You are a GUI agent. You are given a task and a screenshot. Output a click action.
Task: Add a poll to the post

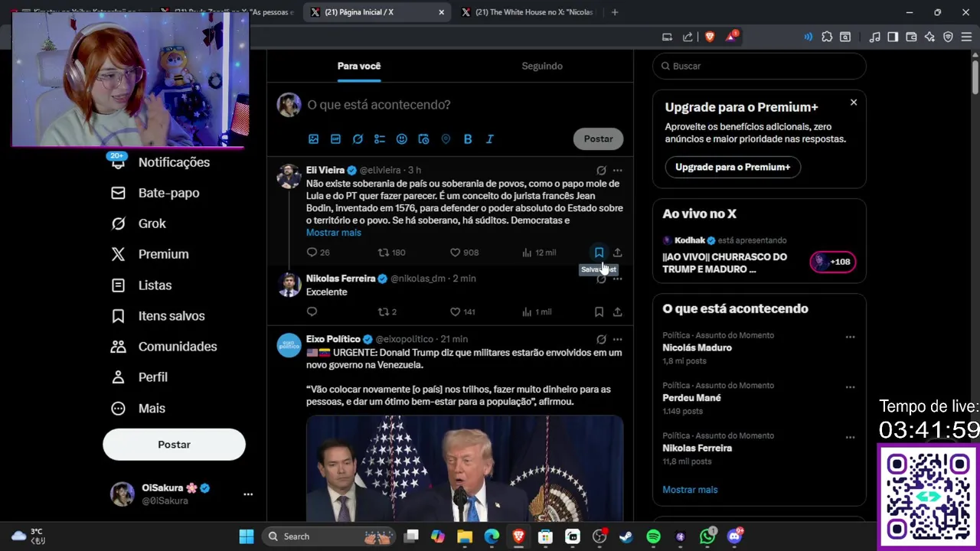click(x=380, y=139)
